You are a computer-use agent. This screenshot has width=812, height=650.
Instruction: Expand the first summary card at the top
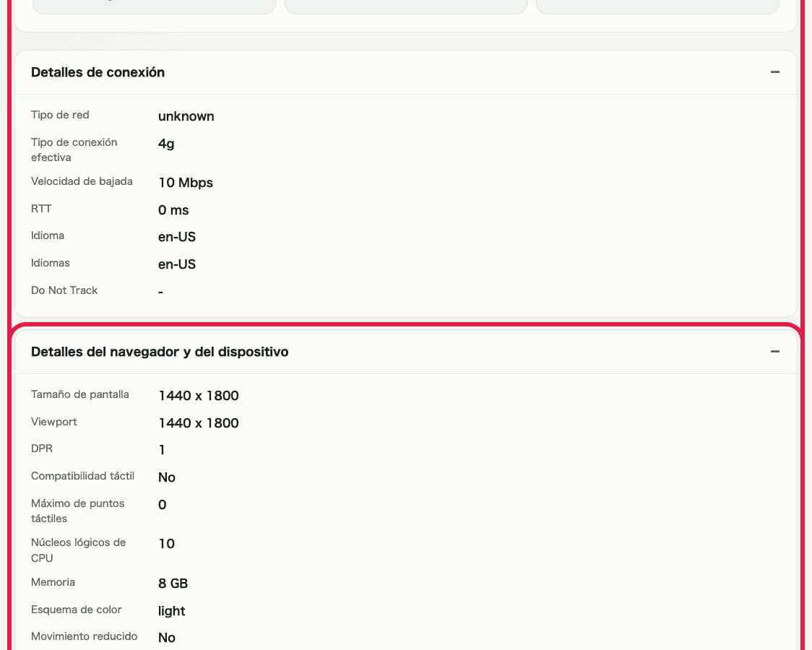click(x=154, y=6)
